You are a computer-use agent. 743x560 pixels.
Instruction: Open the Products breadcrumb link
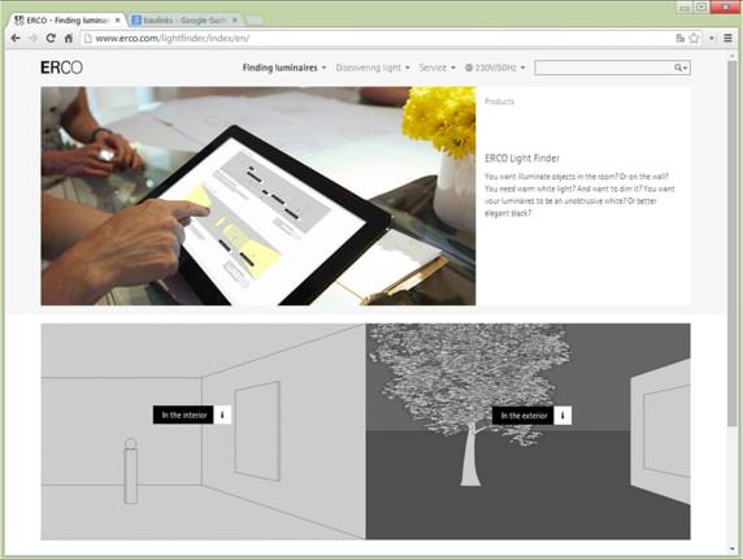click(500, 102)
